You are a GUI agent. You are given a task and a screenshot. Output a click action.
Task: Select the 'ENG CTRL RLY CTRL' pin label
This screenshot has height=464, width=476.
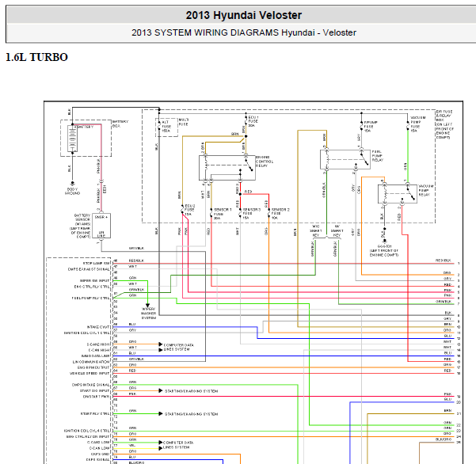click(x=91, y=287)
